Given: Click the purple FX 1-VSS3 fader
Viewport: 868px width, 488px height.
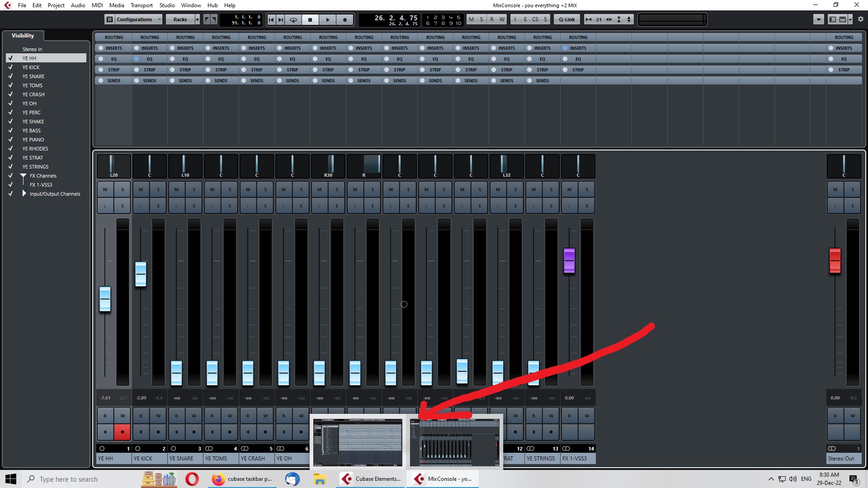Looking at the screenshot, I should point(569,260).
